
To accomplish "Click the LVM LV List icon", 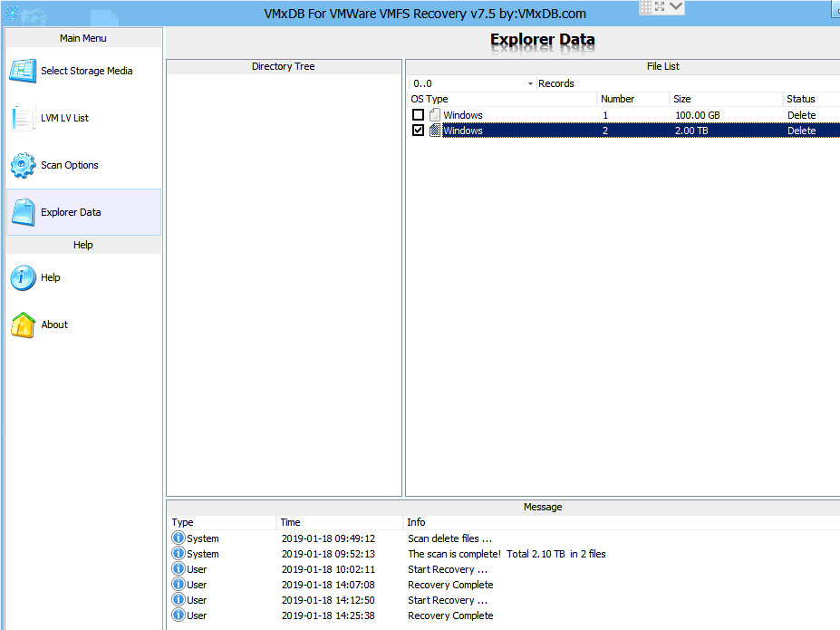I will [x=23, y=118].
